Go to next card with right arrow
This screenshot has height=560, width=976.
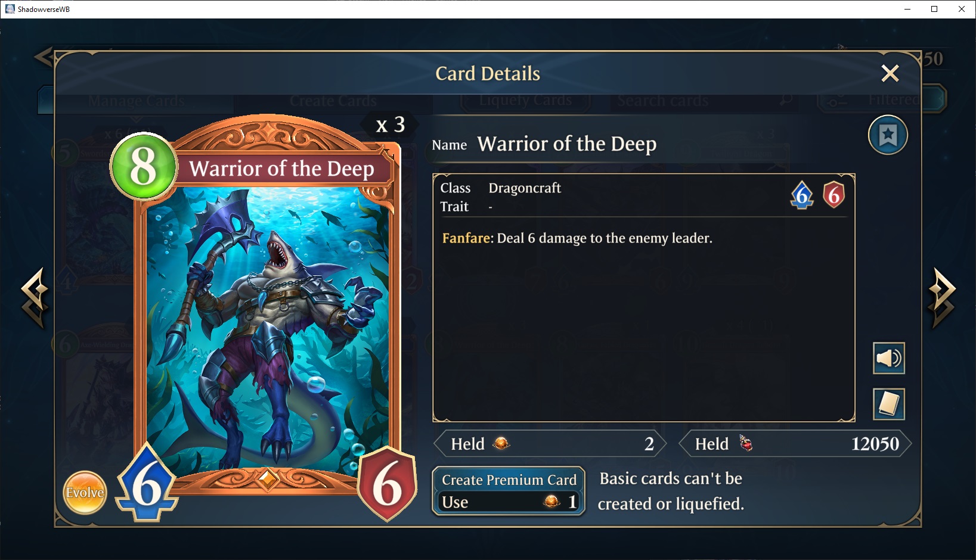(941, 297)
